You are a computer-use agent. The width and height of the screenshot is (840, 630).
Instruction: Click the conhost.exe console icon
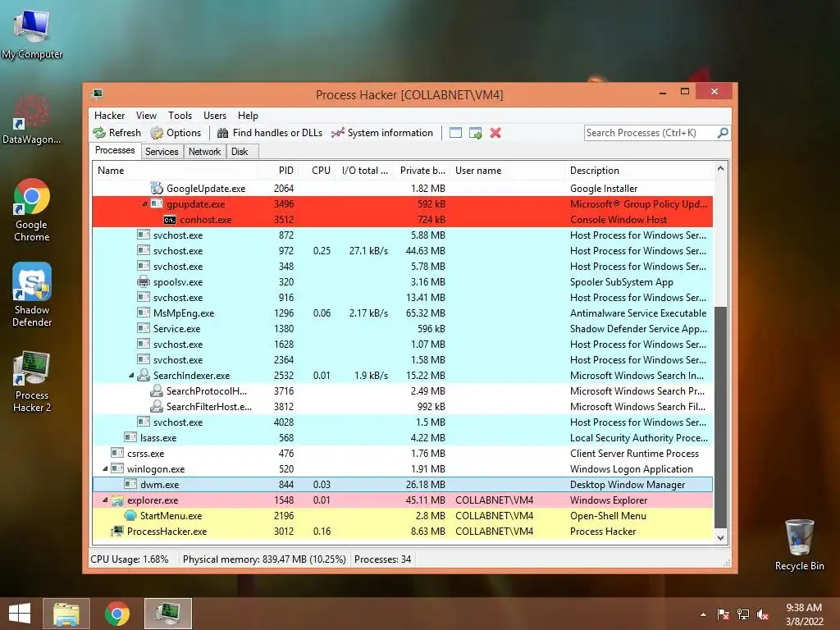coord(170,220)
